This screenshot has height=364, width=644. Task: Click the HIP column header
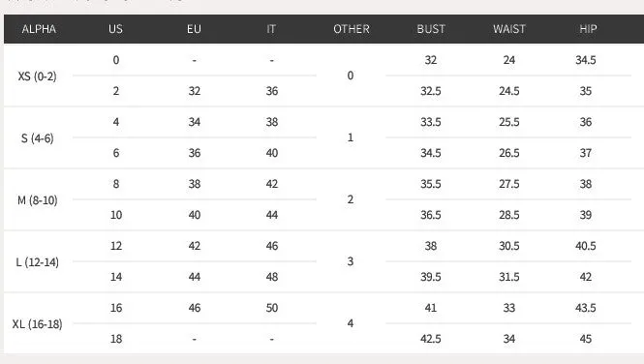tap(588, 29)
